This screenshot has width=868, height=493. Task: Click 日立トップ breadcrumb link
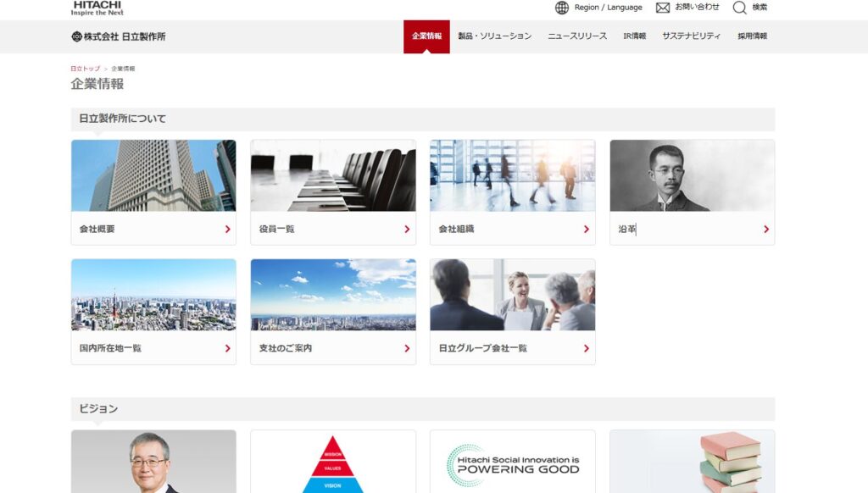click(x=85, y=69)
